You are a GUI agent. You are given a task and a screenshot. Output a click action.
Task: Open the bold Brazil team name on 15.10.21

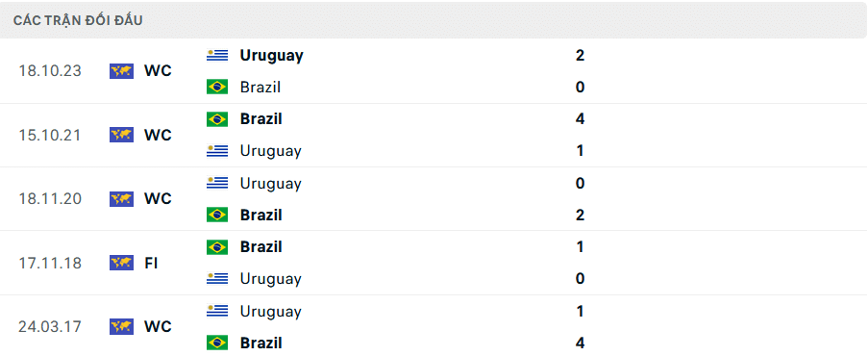(x=260, y=119)
